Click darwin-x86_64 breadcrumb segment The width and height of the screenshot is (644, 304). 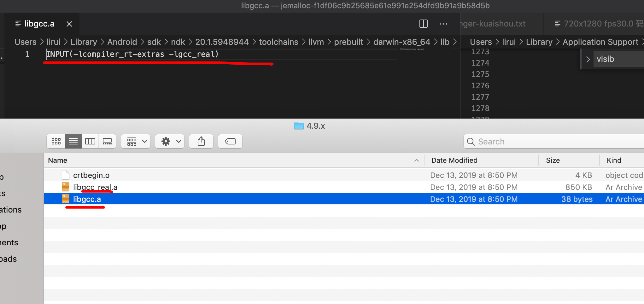402,42
